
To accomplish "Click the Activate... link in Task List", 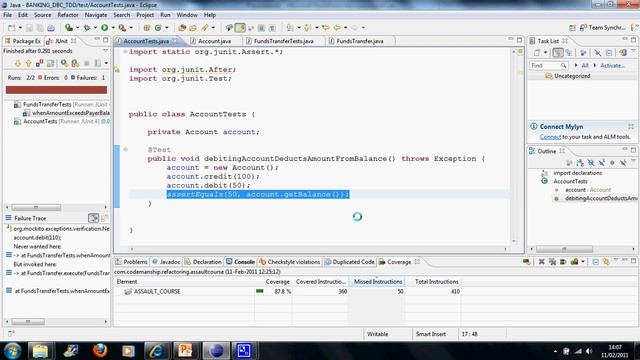I will [612, 65].
